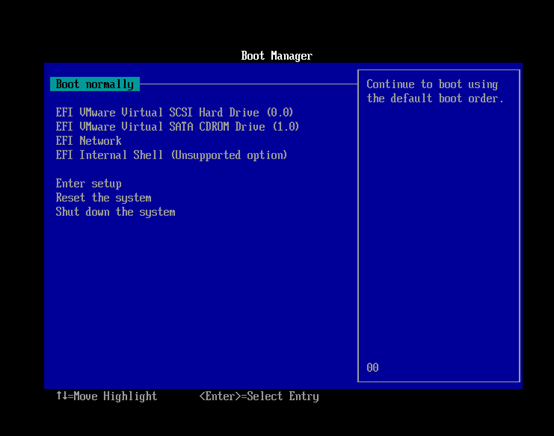Select EFI Internal Shell (Unsupported option)

pyautogui.click(x=171, y=155)
